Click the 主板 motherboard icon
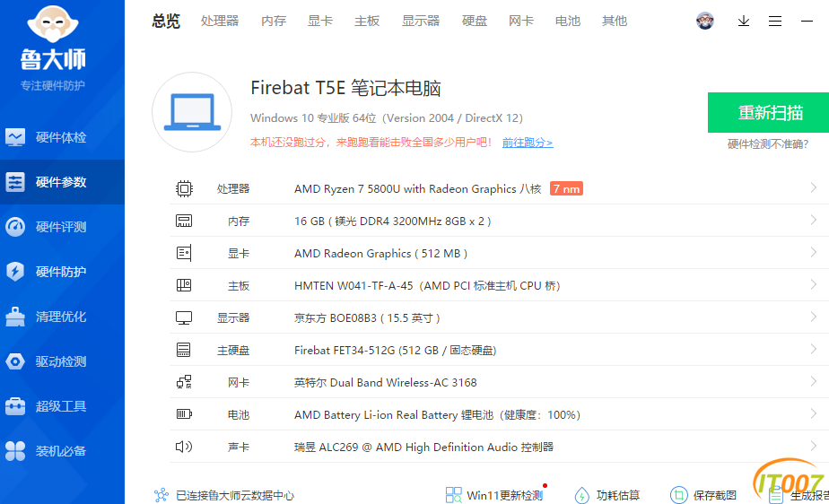This screenshot has height=504, width=829. [x=184, y=285]
